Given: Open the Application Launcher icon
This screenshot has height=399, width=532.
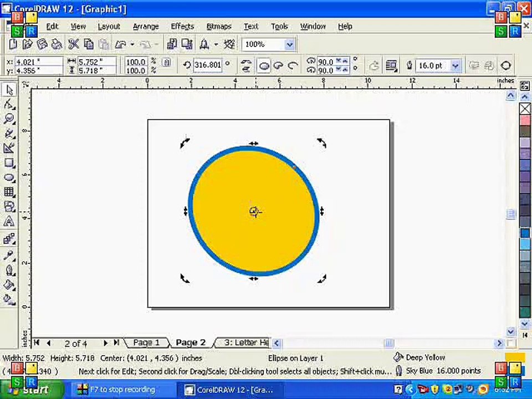Looking at the screenshot, I should 204,44.
